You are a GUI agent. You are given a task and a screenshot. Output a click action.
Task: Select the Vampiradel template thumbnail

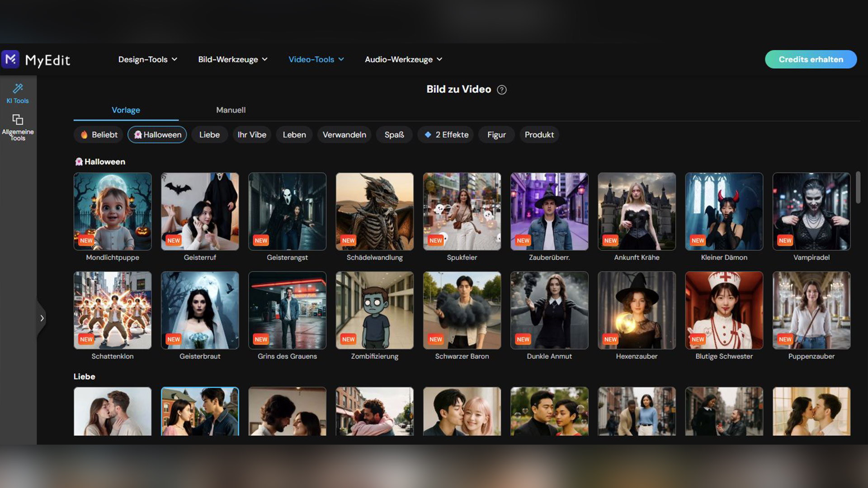(811, 211)
